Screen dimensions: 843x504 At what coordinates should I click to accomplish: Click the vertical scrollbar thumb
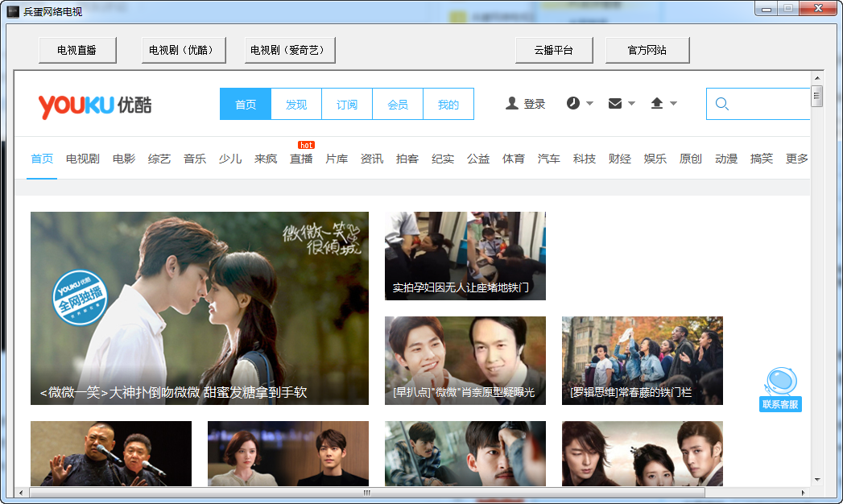pyautogui.click(x=817, y=96)
